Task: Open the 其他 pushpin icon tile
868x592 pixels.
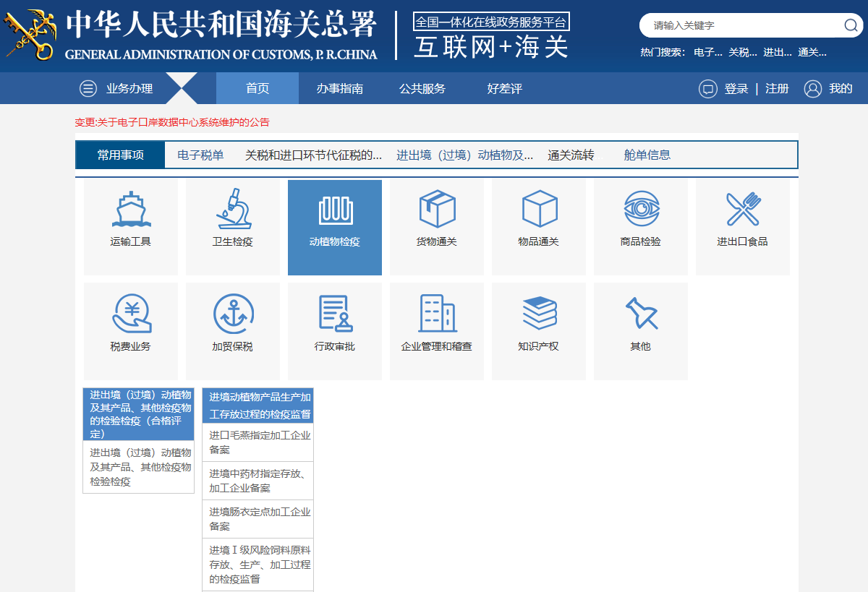Action: tap(641, 331)
